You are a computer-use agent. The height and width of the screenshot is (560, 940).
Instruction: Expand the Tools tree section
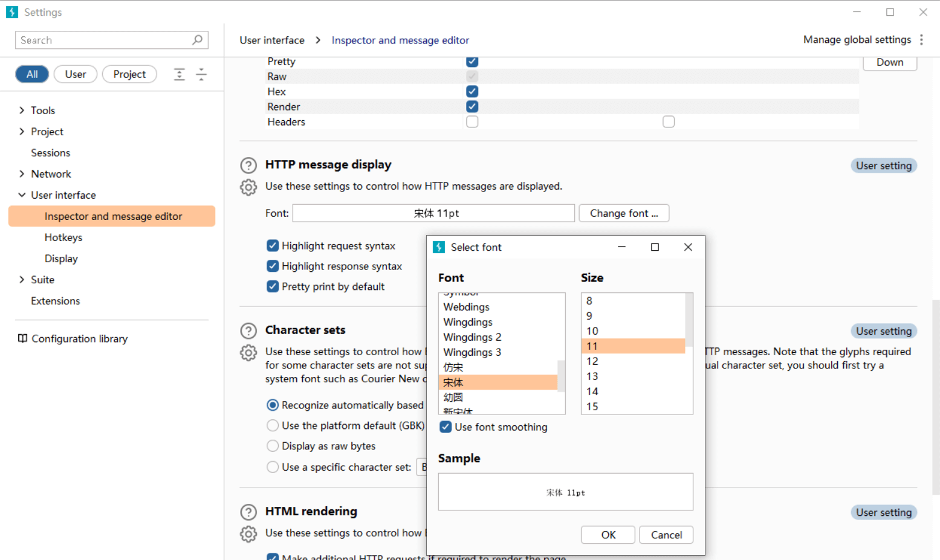coord(22,111)
